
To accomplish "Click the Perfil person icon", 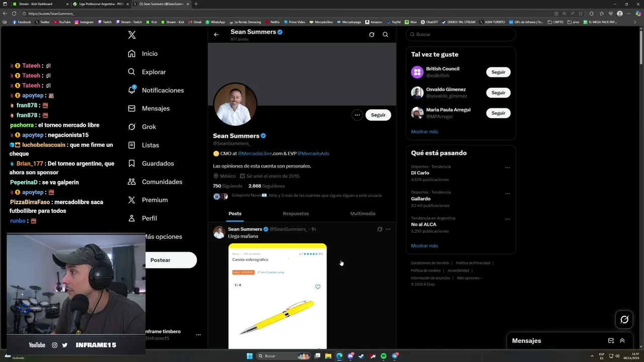I will click(131, 218).
